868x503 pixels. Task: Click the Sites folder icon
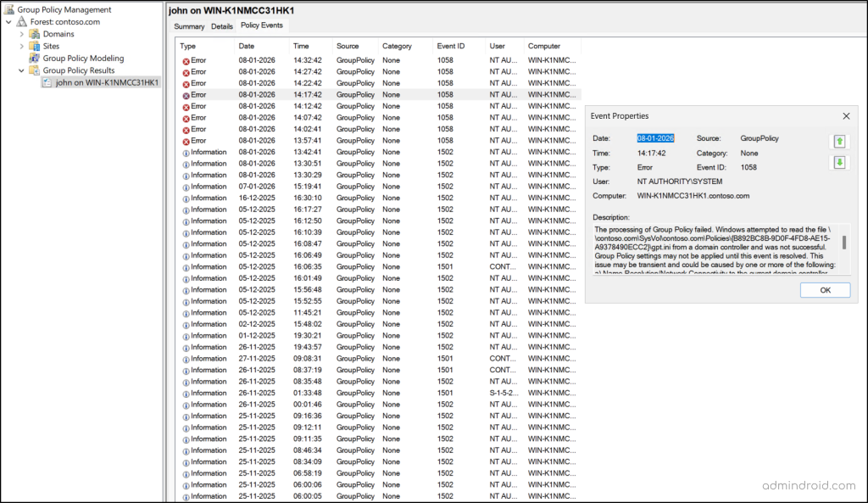(36, 46)
